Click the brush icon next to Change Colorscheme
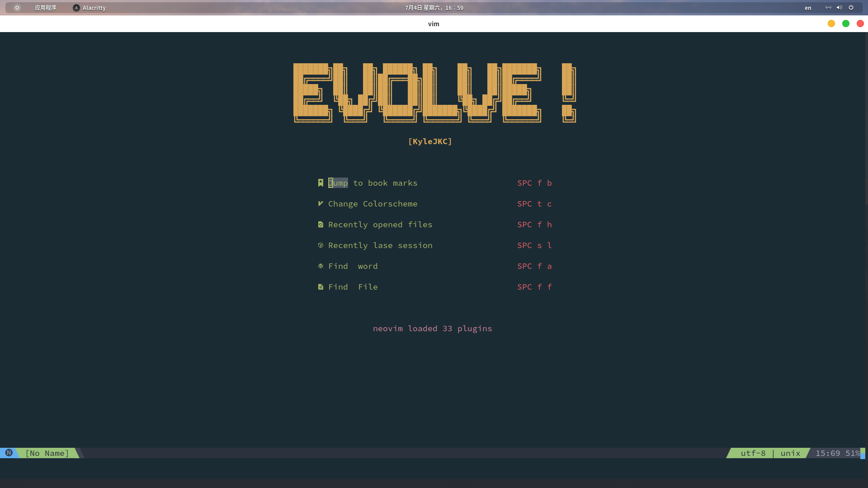Screen dimensions: 868x488 pos(321,204)
